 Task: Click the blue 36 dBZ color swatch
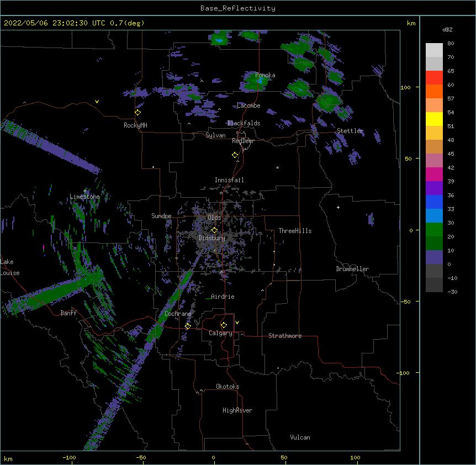tap(434, 202)
